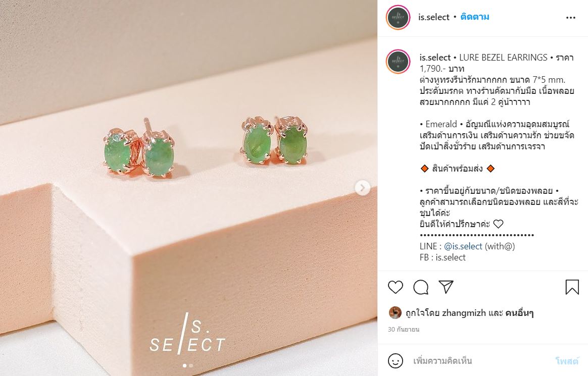The height and width of the screenshot is (376, 588).
Task: Share post using paper plane icon
Action: click(x=446, y=287)
